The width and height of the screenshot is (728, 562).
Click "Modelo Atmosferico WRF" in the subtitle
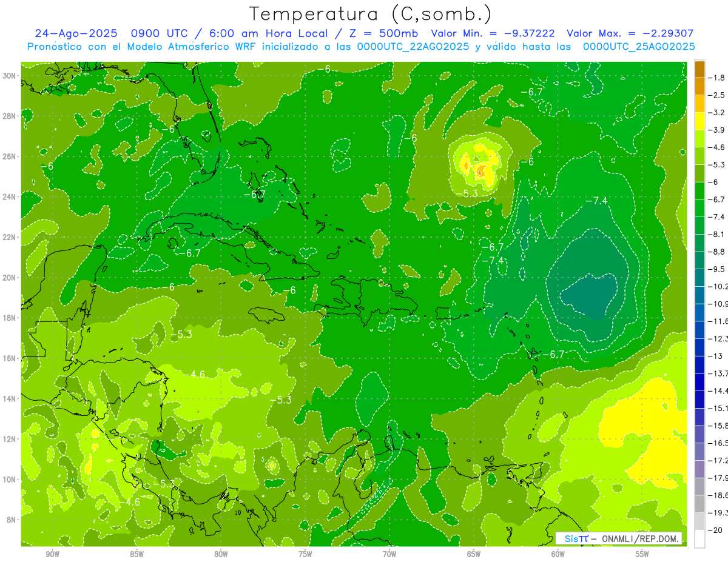click(197, 47)
